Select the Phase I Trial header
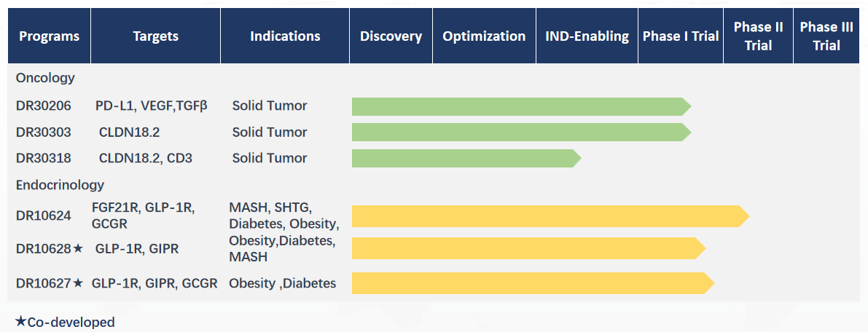 coord(681,36)
